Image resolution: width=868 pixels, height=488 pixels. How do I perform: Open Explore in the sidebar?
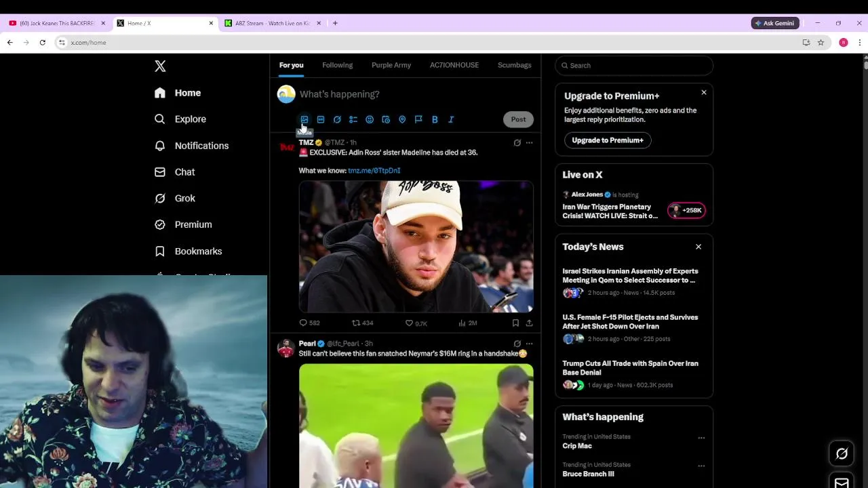pos(180,119)
